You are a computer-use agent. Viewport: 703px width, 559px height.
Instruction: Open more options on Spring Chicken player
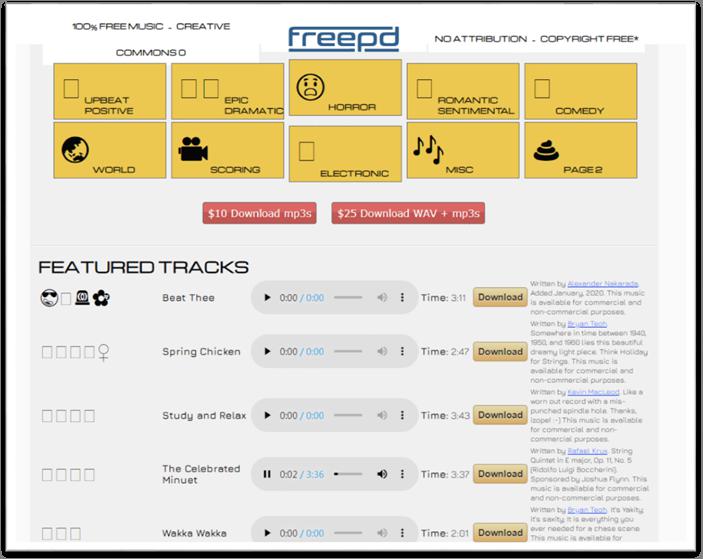[402, 351]
